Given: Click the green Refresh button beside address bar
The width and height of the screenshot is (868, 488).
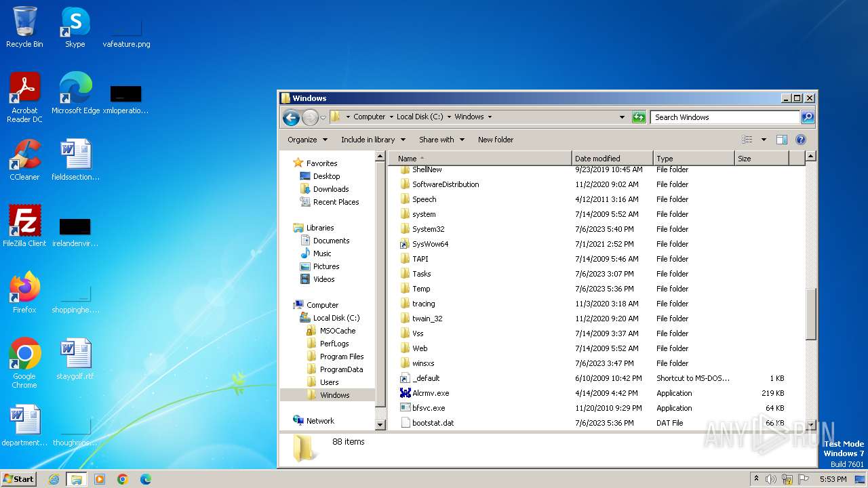Looking at the screenshot, I should click(639, 117).
